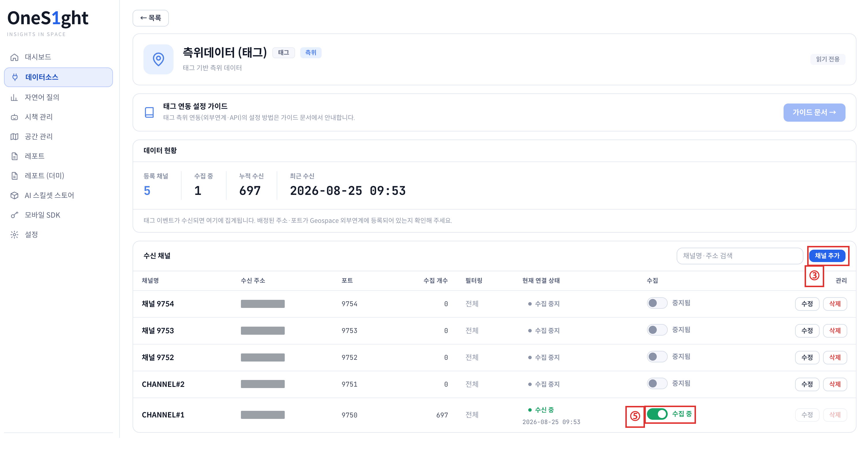Viewport: 868px width, 463px height.
Task: Click the location pin icon beside 측위데이터
Action: tap(158, 59)
